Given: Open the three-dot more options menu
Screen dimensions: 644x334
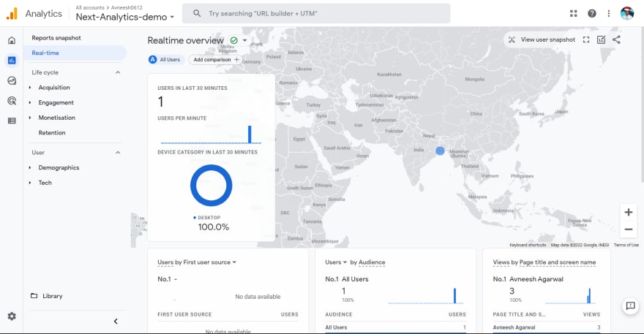Looking at the screenshot, I should pos(609,14).
